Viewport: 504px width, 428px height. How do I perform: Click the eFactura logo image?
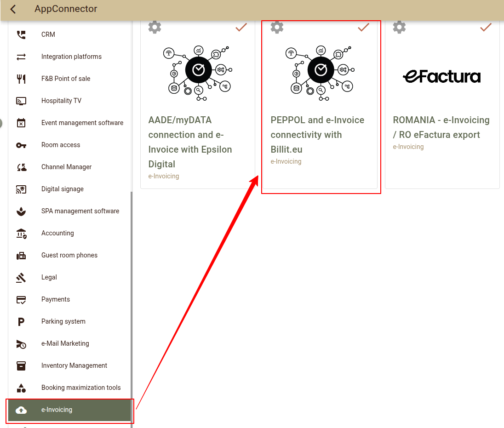(442, 76)
